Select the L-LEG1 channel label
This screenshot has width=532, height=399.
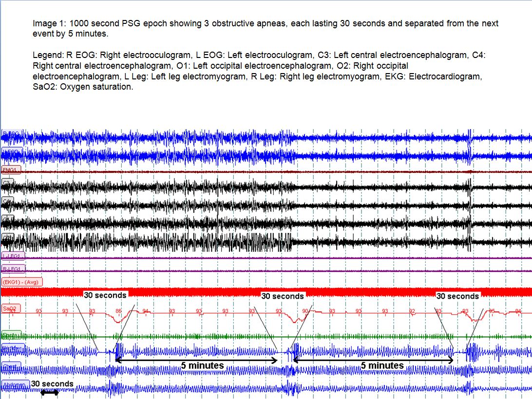coord(13,256)
